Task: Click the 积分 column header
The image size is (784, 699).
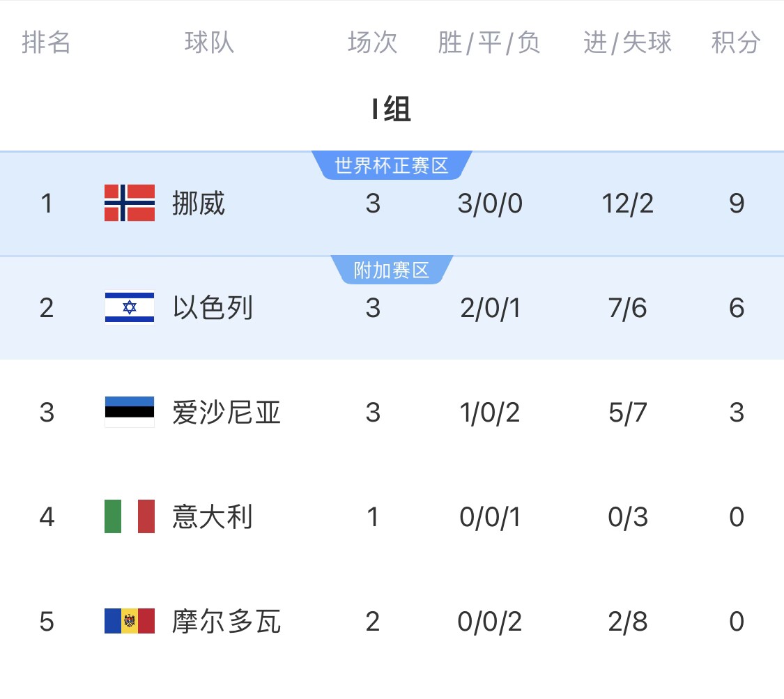Action: 736,43
